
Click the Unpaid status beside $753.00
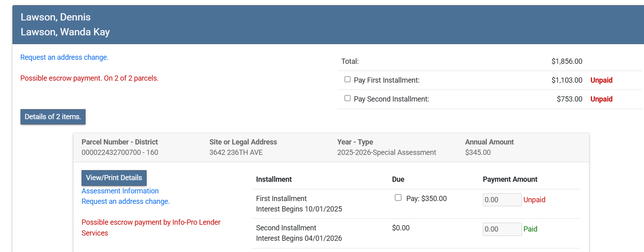(601, 99)
